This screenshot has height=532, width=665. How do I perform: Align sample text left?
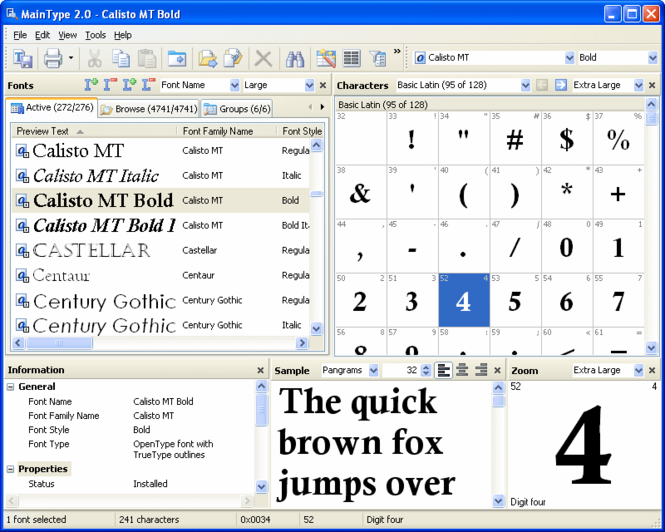coord(444,370)
